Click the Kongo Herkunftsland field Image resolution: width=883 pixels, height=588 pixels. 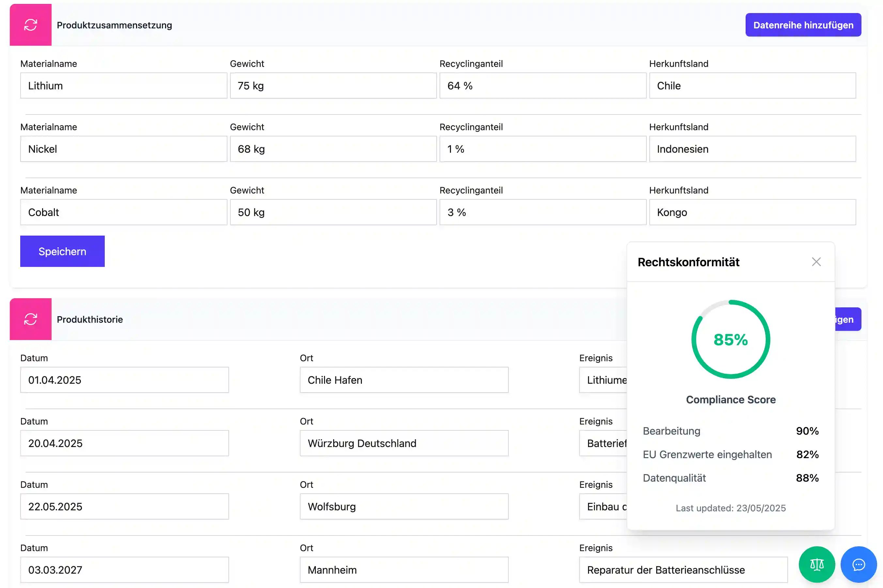pyautogui.click(x=752, y=212)
